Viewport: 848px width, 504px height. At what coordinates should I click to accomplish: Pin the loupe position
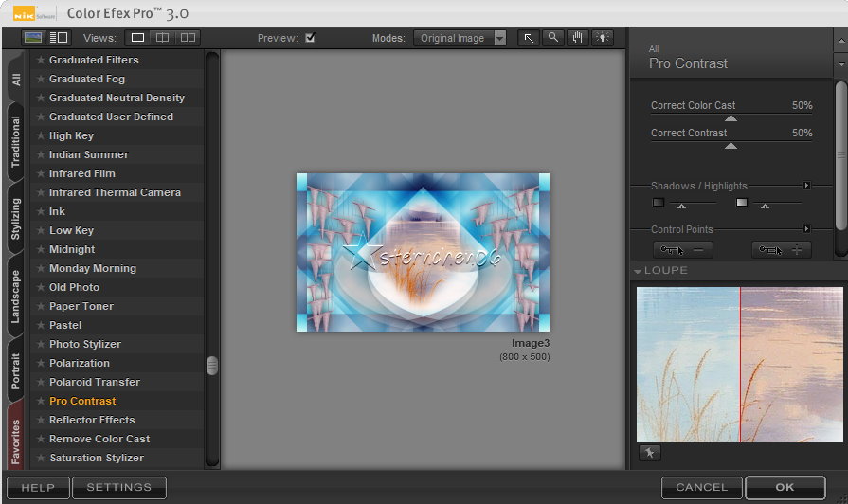(649, 453)
